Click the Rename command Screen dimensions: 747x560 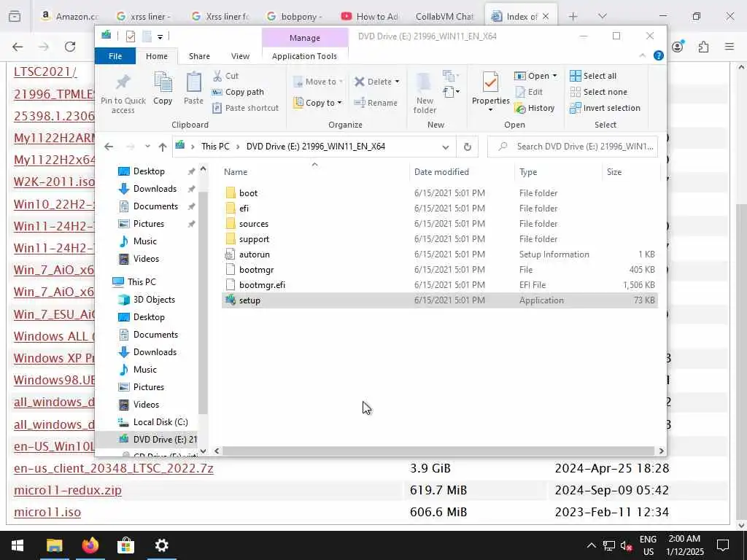[376, 103]
